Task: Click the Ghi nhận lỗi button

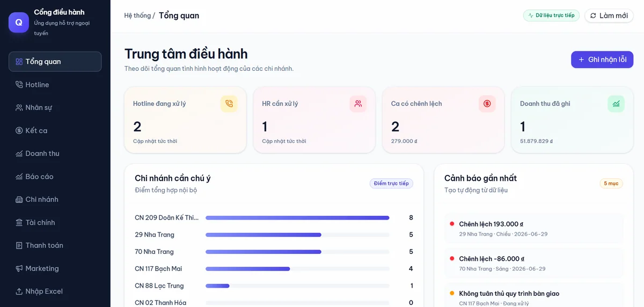Action: [602, 60]
